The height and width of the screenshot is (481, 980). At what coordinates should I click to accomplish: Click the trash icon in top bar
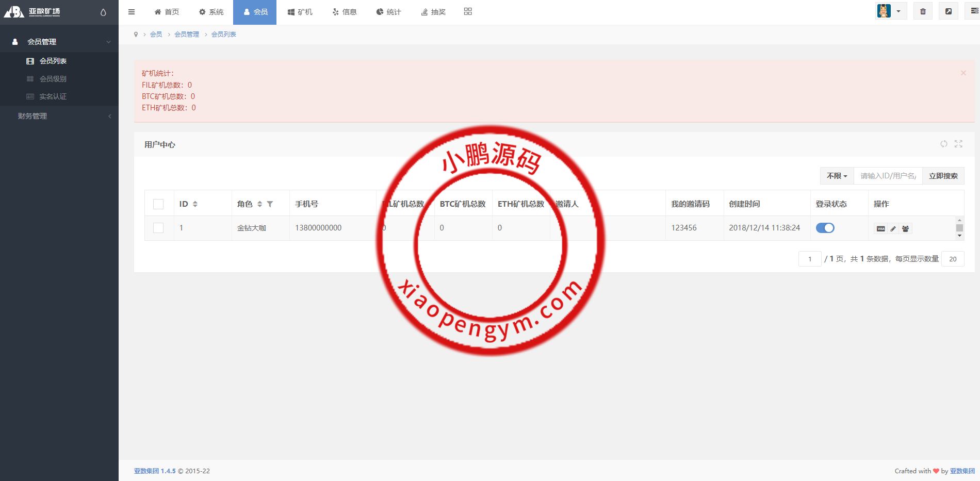coord(923,11)
